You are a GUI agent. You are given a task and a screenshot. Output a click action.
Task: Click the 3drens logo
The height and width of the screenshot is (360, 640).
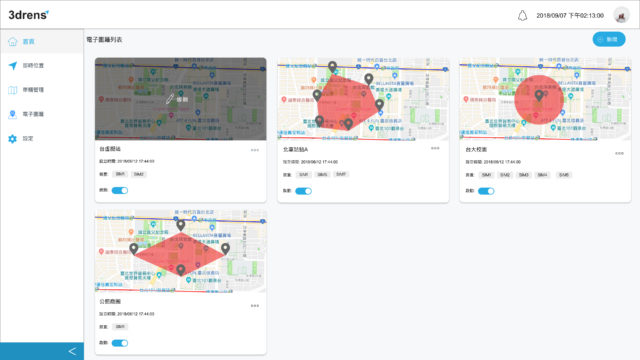pos(29,15)
